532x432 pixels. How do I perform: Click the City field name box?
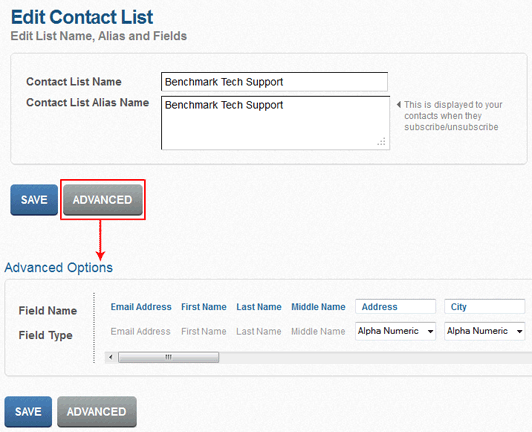[x=484, y=307]
